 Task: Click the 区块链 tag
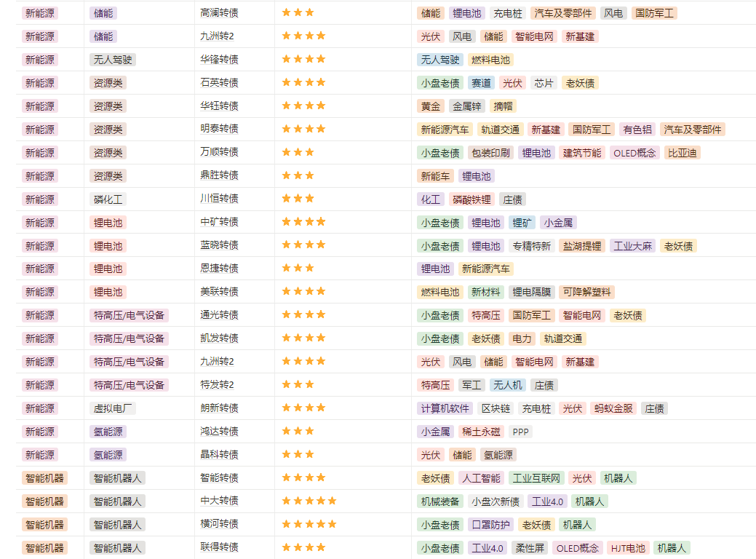(x=496, y=408)
